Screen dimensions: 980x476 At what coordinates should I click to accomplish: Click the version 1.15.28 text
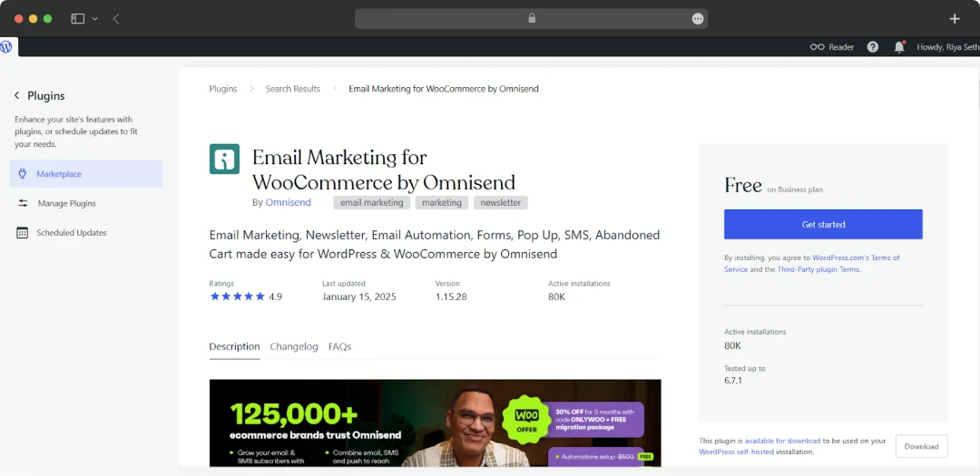coord(451,296)
